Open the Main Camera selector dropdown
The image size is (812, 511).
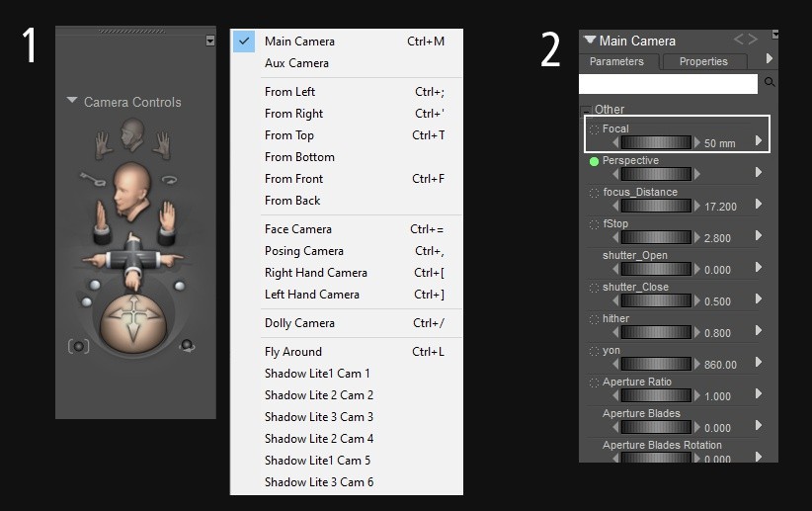coord(591,41)
